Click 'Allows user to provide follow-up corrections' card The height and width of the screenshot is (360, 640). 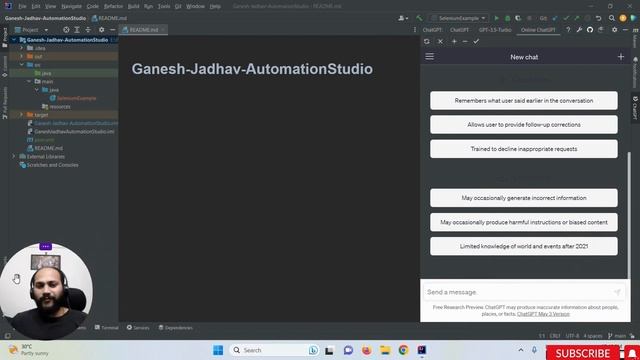(x=524, y=124)
